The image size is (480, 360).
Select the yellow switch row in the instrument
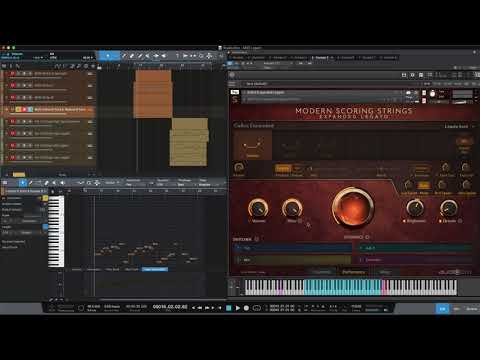point(292,260)
